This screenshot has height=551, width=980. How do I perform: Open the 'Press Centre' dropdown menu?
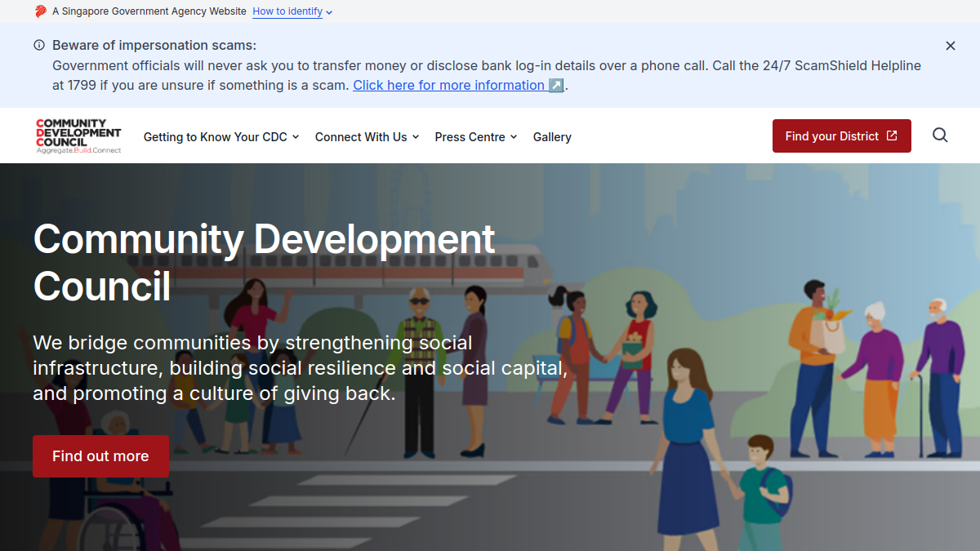[x=476, y=137]
